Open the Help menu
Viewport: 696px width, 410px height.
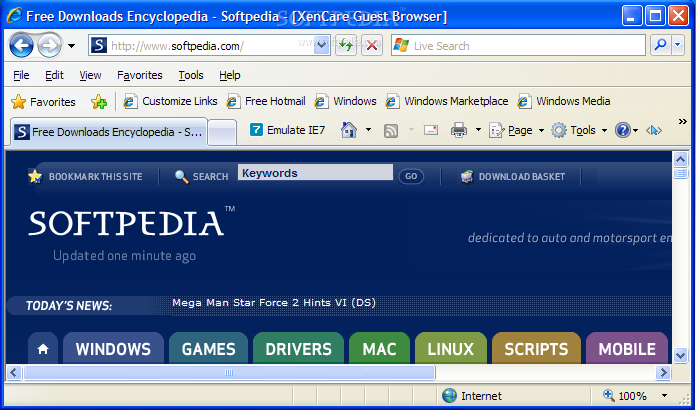[229, 75]
